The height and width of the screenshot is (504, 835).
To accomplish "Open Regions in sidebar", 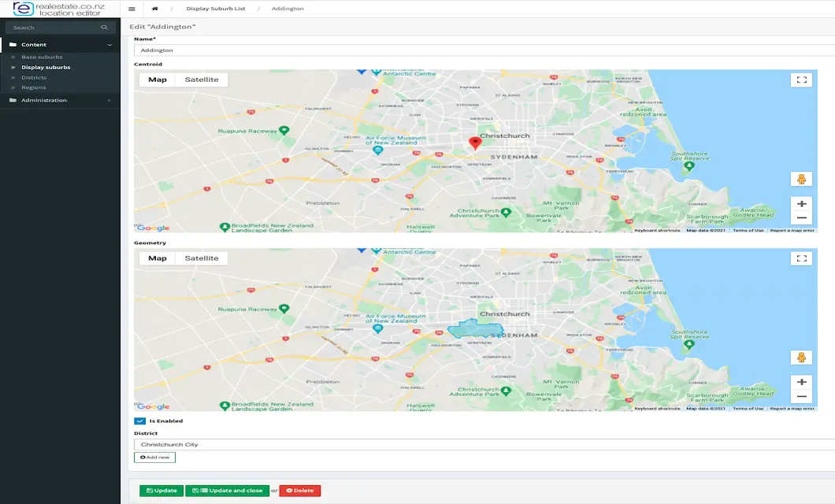I will click(34, 88).
